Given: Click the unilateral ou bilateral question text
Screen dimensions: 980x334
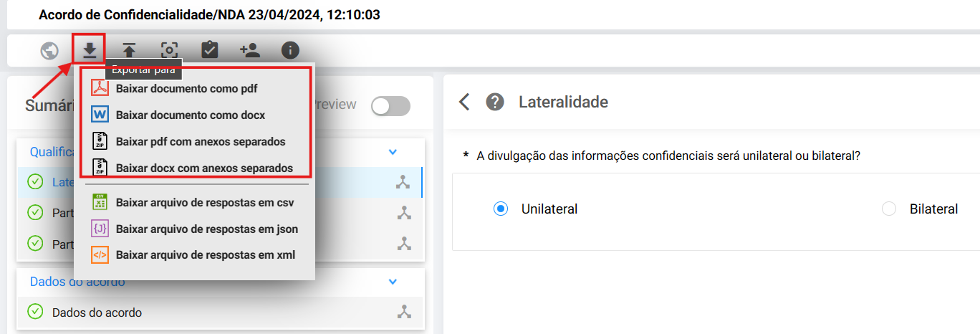Looking at the screenshot, I should point(668,155).
